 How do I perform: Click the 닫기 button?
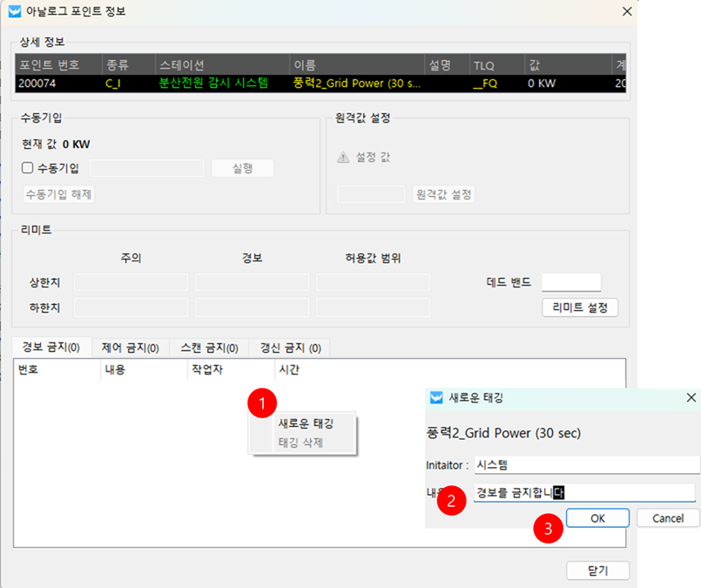597,571
